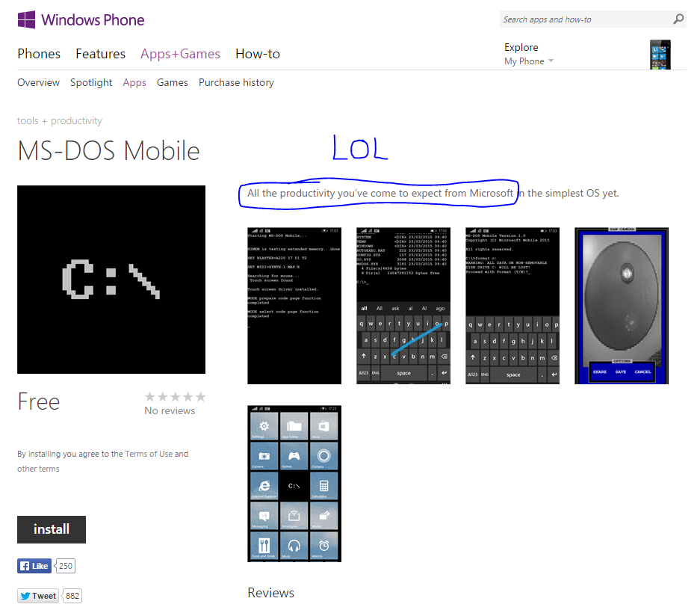This screenshot has height=613, width=700.
Task: Open the B&W camera screenshot thumbnail
Action: [x=622, y=306]
